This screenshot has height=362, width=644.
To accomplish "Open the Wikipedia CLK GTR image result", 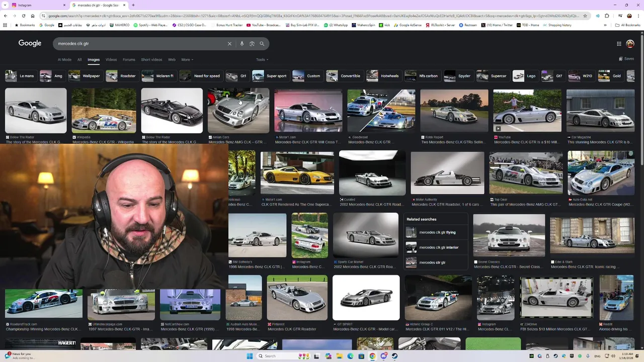I will coord(104,111).
